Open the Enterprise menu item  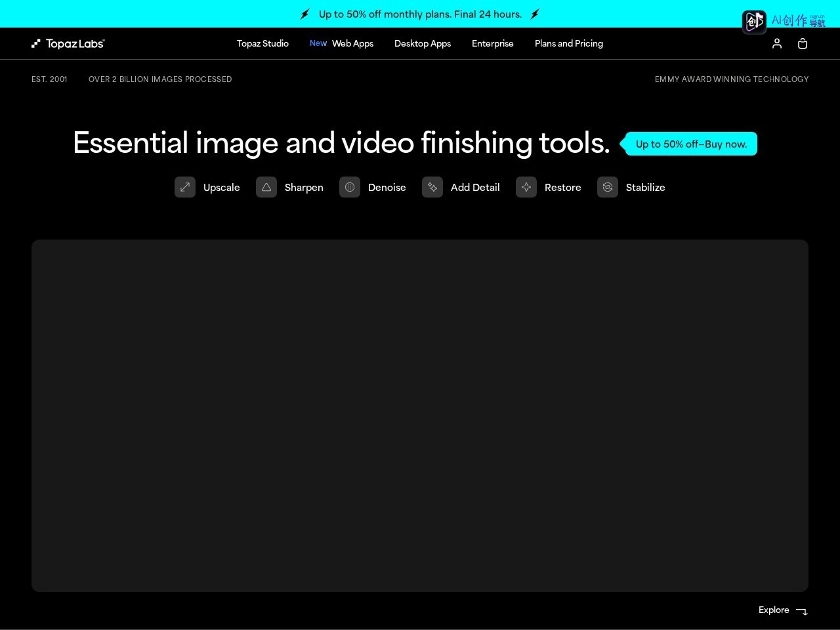click(x=493, y=43)
